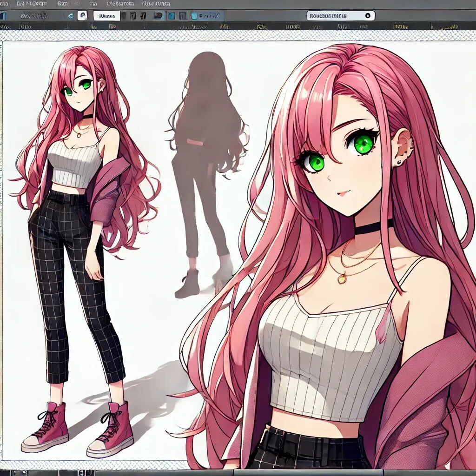Select the curve 'C' tool in the toolbar
Screen dimensions: 476x476
tap(70, 15)
